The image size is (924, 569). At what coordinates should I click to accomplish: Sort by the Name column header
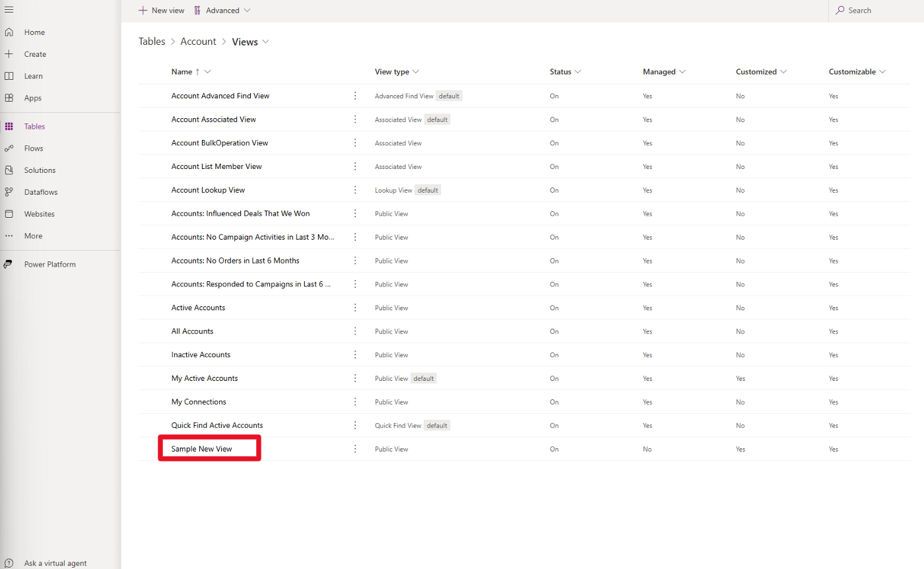click(181, 72)
